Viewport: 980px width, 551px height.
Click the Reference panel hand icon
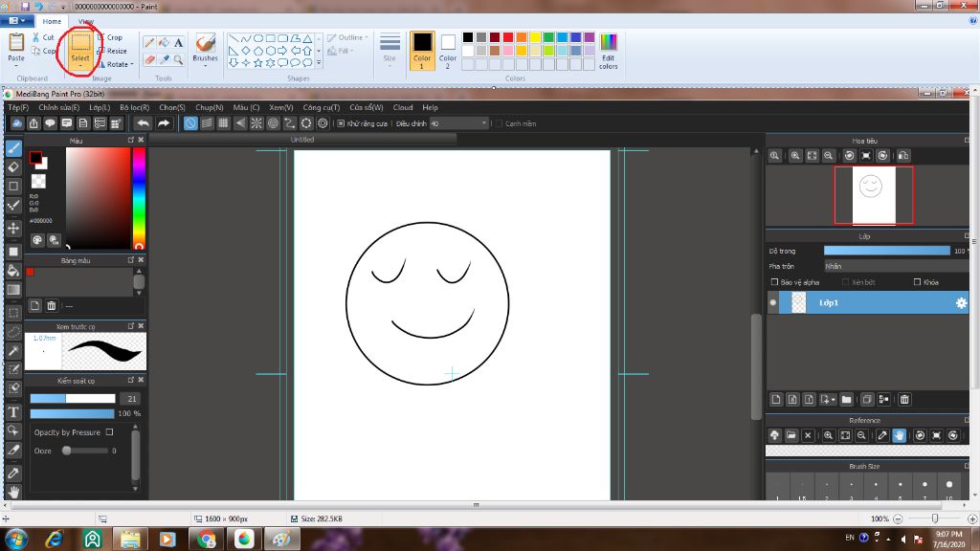pyautogui.click(x=899, y=435)
